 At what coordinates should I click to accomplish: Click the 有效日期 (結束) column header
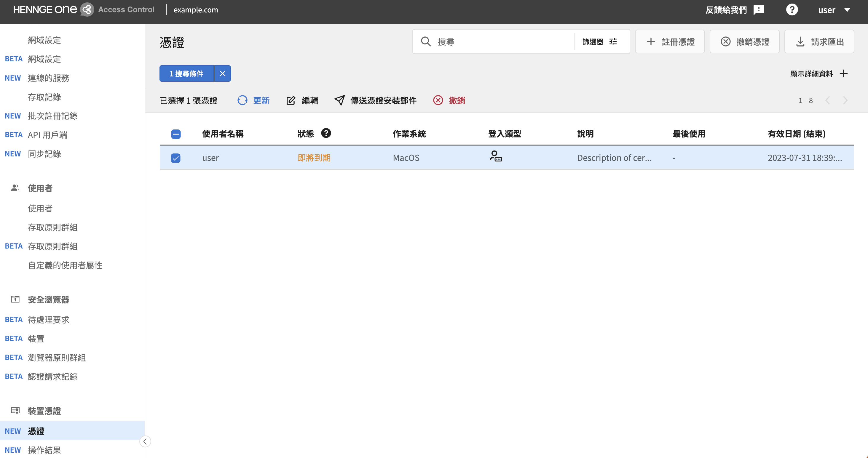(797, 134)
